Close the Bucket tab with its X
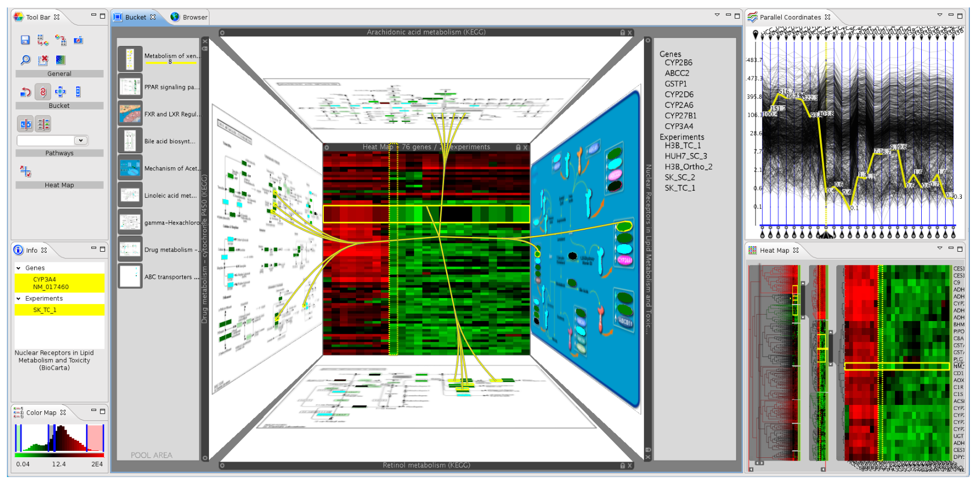This screenshot has height=484, width=980. pos(153,17)
